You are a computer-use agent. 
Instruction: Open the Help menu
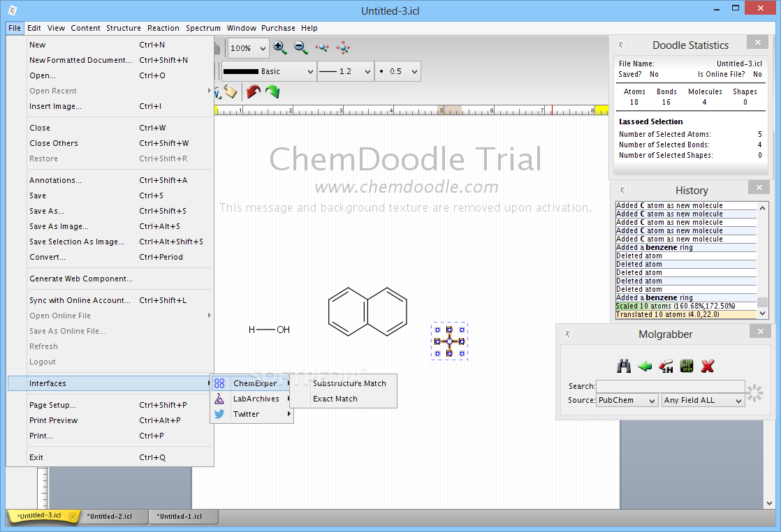pyautogui.click(x=309, y=28)
